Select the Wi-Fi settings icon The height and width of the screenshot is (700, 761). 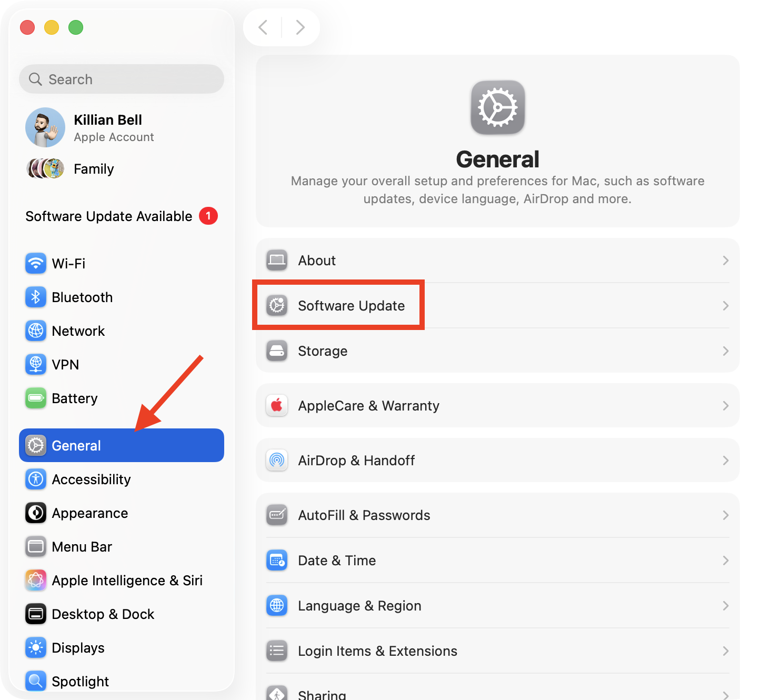[35, 263]
